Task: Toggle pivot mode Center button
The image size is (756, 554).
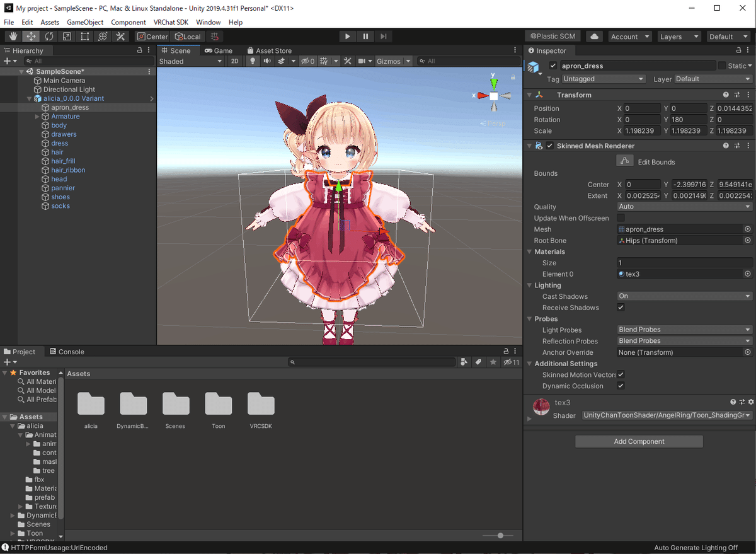Action: point(152,37)
